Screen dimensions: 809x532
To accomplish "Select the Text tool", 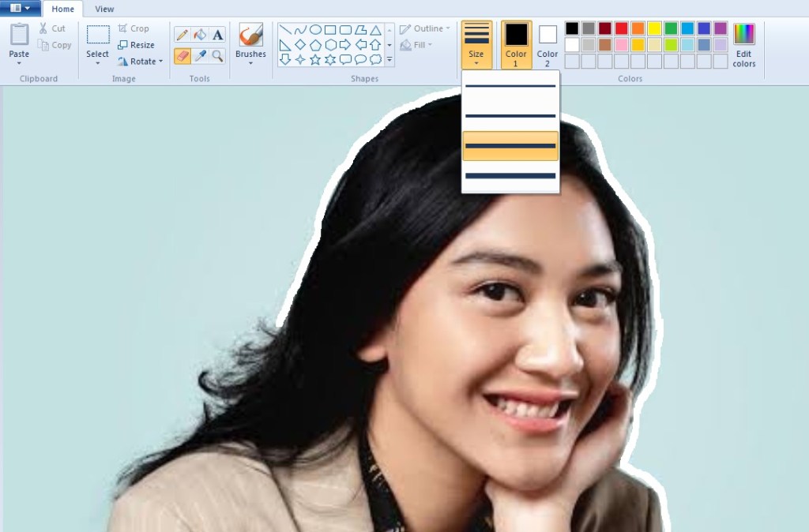I will [x=218, y=35].
